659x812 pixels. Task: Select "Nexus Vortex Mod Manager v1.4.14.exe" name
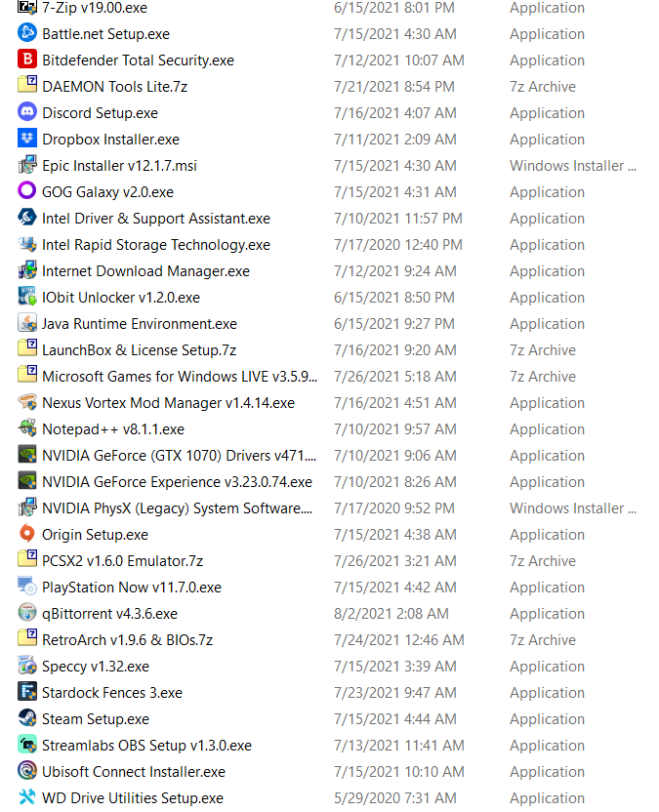point(168,403)
